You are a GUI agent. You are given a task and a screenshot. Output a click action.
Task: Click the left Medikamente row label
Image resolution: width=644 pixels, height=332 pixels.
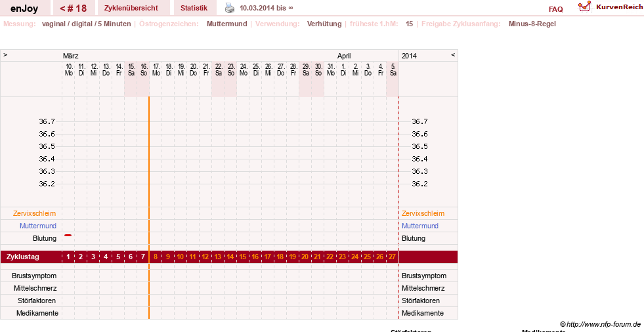(37, 313)
